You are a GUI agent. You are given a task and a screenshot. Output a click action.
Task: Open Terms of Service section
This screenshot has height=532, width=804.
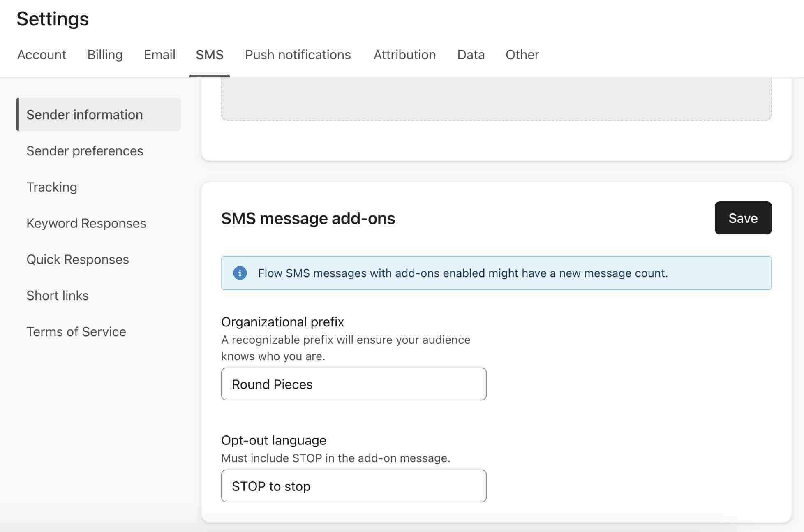[76, 331]
